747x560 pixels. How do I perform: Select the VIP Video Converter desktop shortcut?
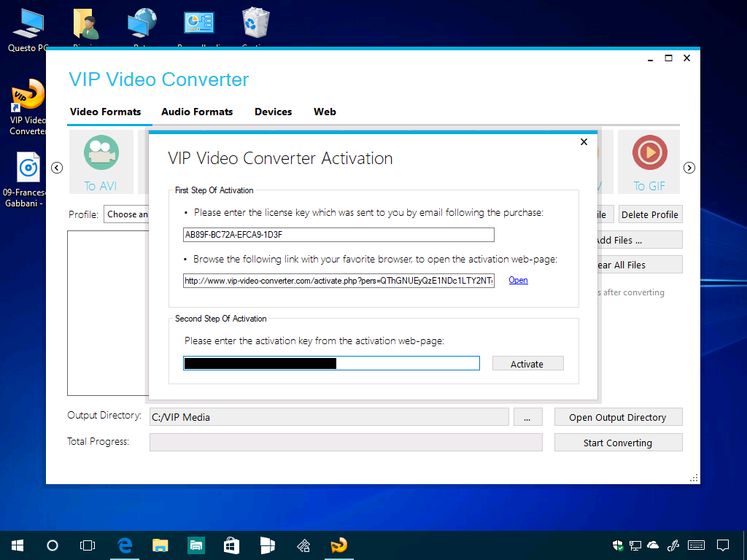tap(28, 108)
